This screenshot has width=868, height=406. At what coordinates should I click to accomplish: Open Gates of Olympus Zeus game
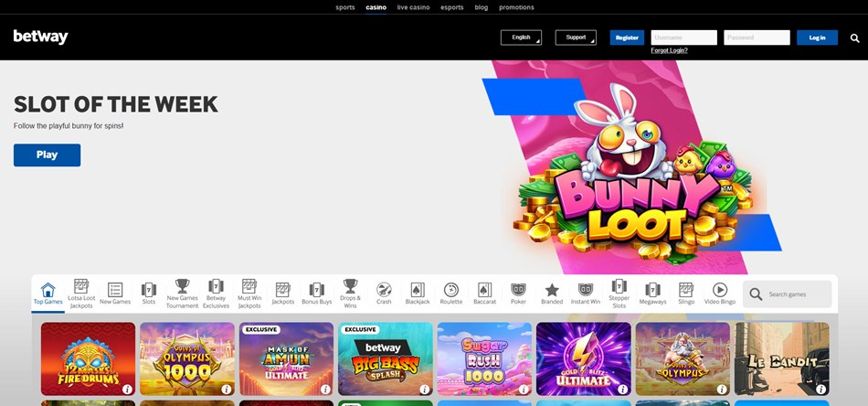tap(683, 359)
